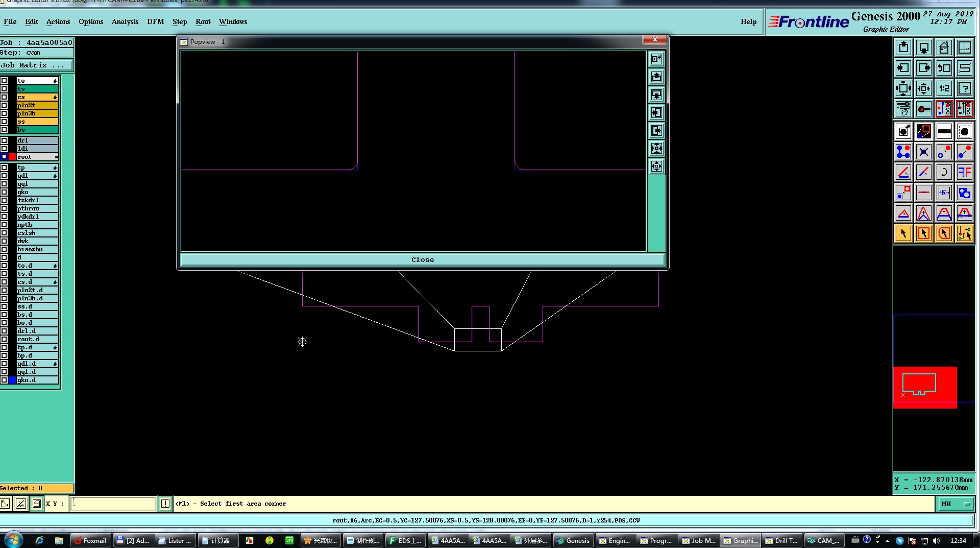Click Popview pan down icon
This screenshot has height=548, width=980.
[656, 94]
